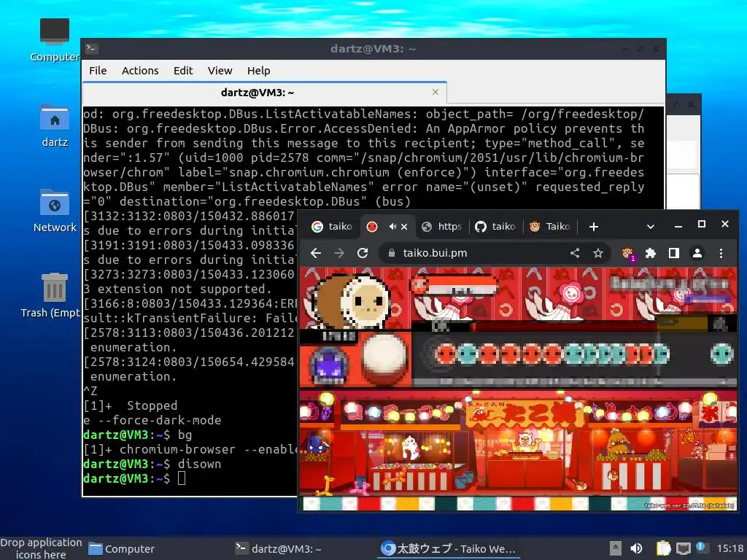Image resolution: width=747 pixels, height=560 pixels.
Task: Expand the tab search chevron in Chromium
Action: tap(650, 227)
